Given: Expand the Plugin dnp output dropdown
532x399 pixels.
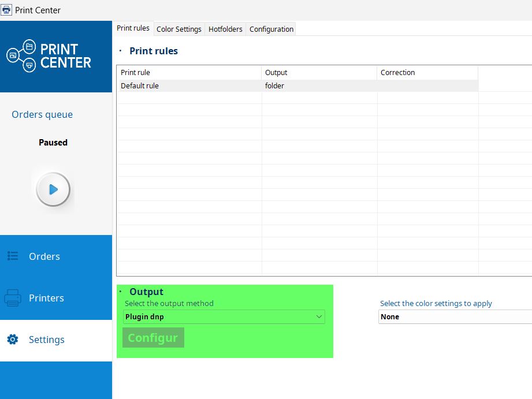Looking at the screenshot, I should pyautogui.click(x=224, y=316).
